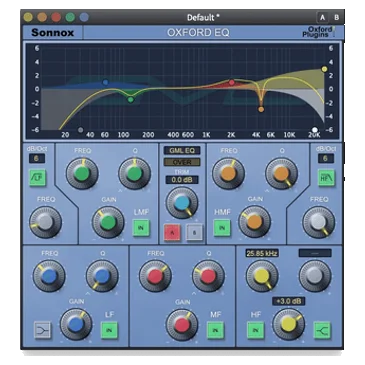365x365 pixels.
Task: Click the blue circle in title bar
Action: point(84,17)
